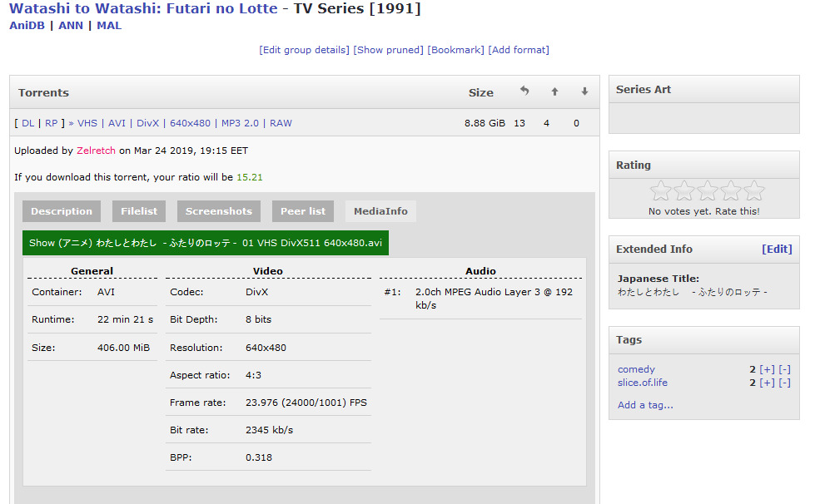Open the Filelist tab

coord(139,211)
